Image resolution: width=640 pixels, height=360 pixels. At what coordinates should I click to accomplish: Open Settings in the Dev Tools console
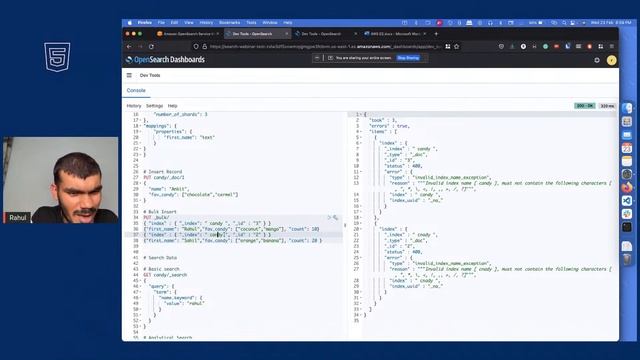pyautogui.click(x=154, y=106)
